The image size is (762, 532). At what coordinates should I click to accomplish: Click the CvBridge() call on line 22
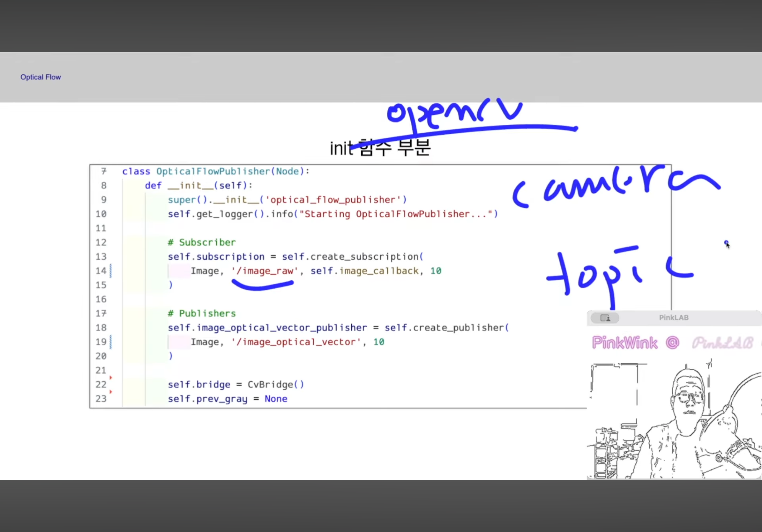click(275, 385)
